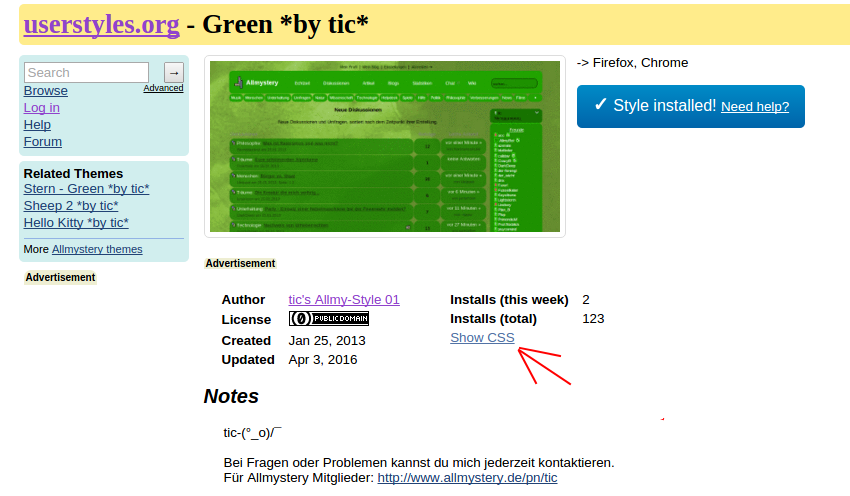Image resolution: width=850 pixels, height=496 pixels.
Task: Select total installs value 123
Action: pyautogui.click(x=593, y=319)
